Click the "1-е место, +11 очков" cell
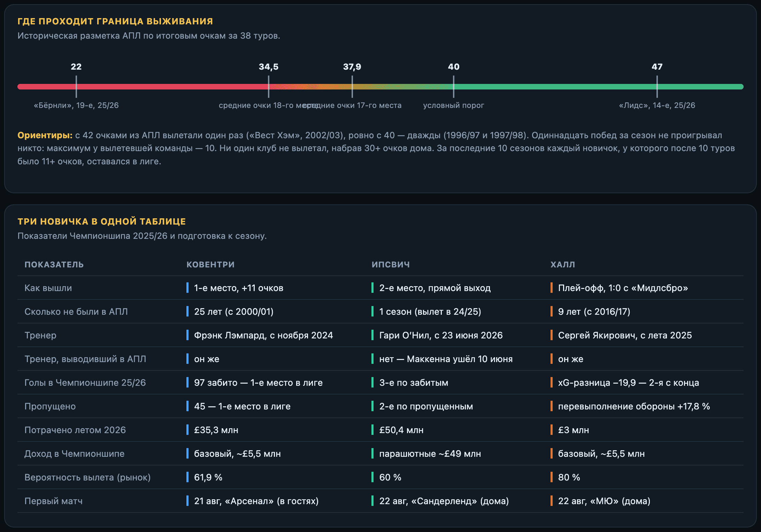 [239, 288]
